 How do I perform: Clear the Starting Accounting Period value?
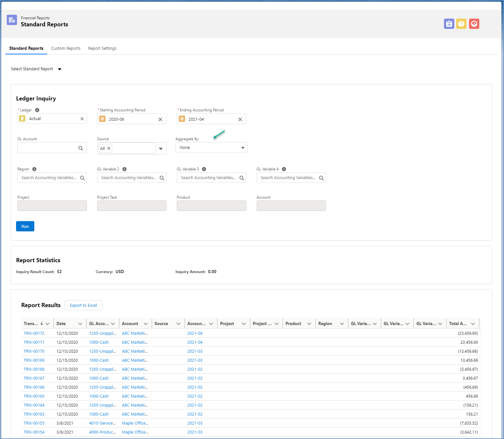tap(160, 119)
